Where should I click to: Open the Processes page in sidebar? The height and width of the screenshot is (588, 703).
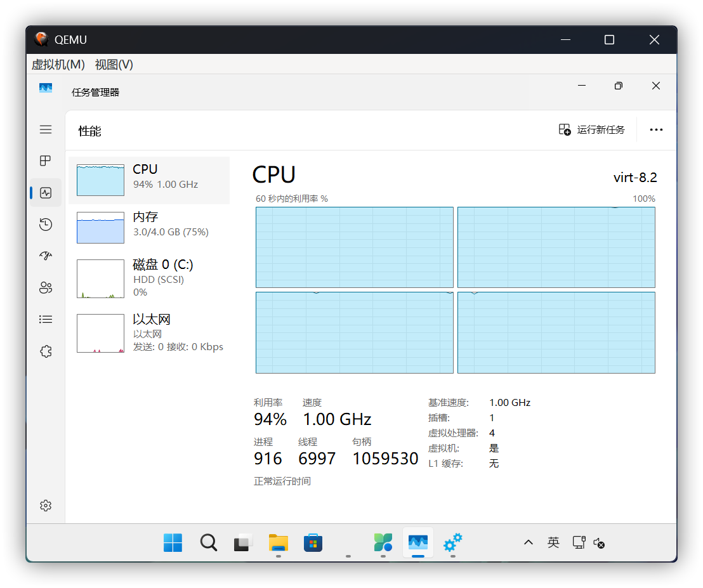click(x=45, y=161)
